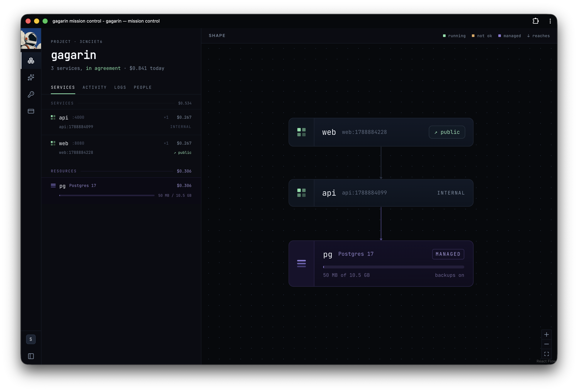Viewport: 578px width, 392px height.
Task: Select the web name in services list
Action: (x=63, y=143)
